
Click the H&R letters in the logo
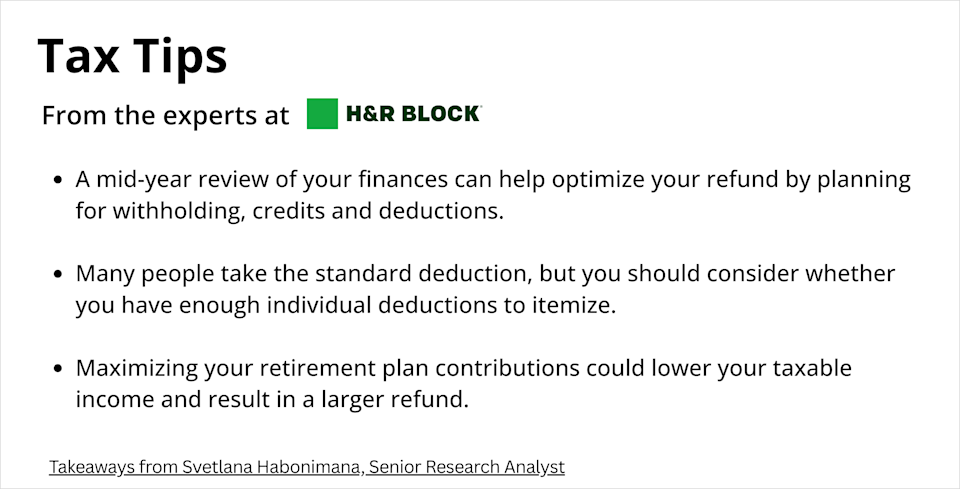(x=371, y=114)
